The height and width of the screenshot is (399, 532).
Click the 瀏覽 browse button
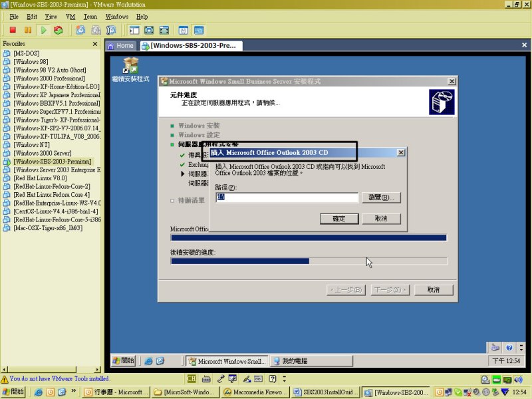pos(381,198)
